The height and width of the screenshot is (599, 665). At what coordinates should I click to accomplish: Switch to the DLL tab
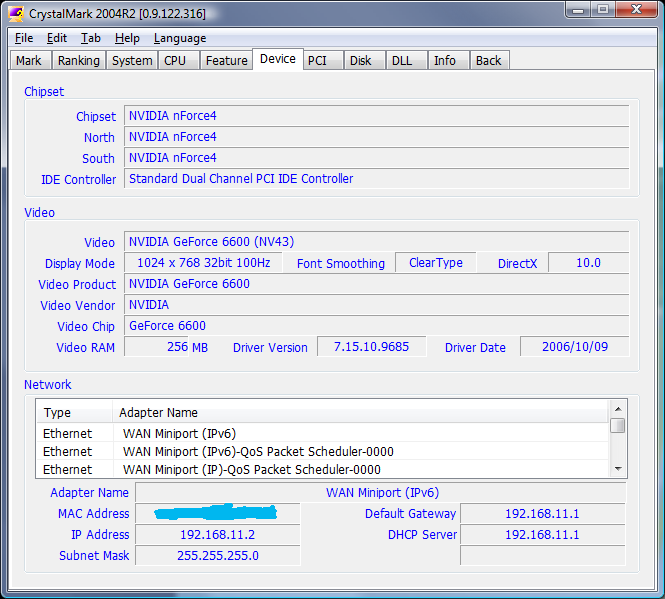click(406, 61)
